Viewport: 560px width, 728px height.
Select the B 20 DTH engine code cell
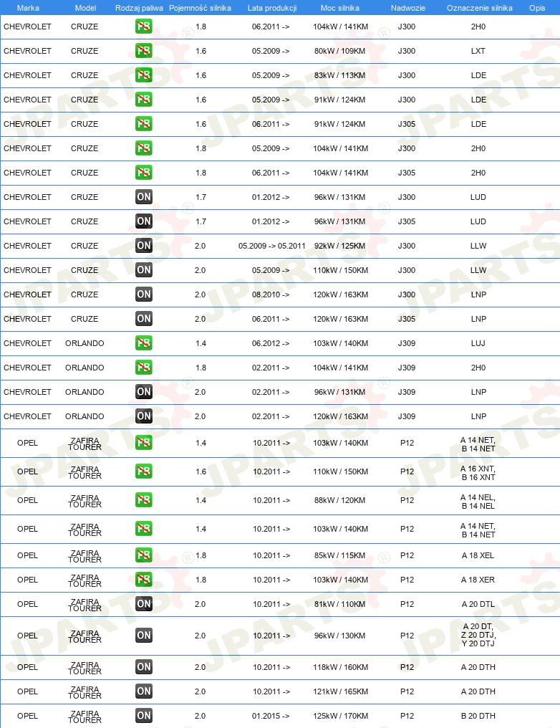tap(478, 716)
